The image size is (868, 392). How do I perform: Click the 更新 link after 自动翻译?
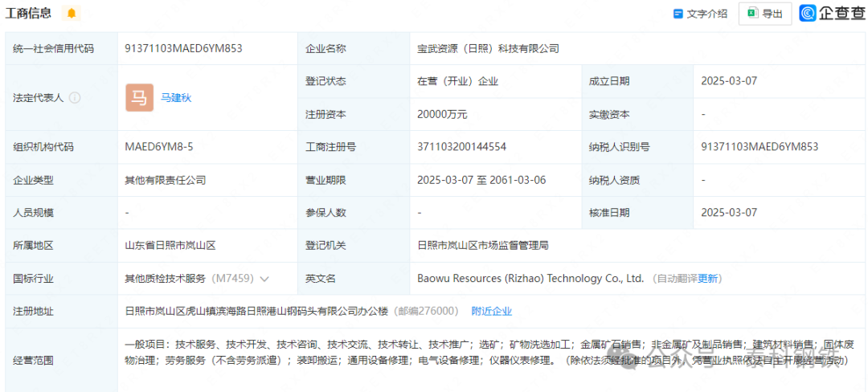pyautogui.click(x=706, y=279)
